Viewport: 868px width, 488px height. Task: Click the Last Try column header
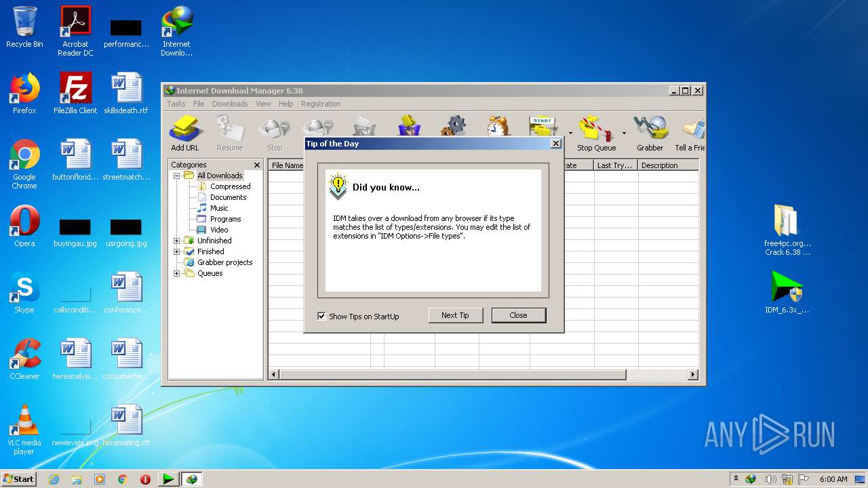click(x=616, y=165)
